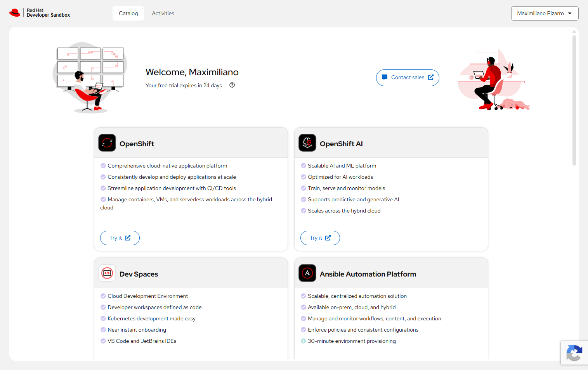Screen dimensions: 588x370
Task: Click the info icon beside 30-minute environment provisioning
Action: 304,341
